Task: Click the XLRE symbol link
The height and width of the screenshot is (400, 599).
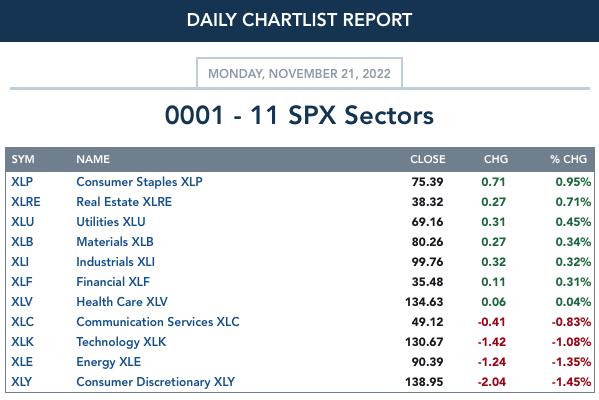Action: (26, 202)
